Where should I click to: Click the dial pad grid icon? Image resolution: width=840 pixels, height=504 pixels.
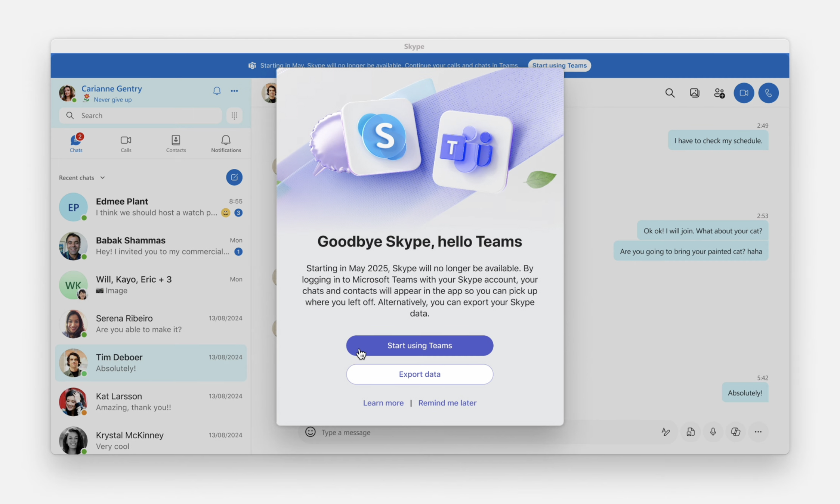coord(234,115)
